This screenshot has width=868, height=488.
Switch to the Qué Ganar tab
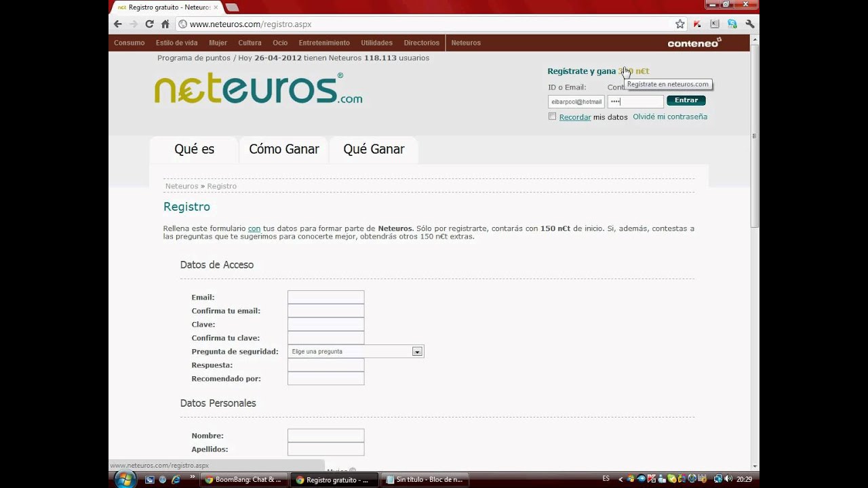pyautogui.click(x=374, y=149)
